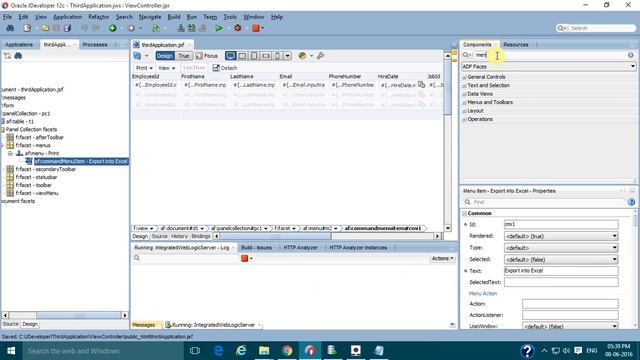Viewport: 640px width, 360px height.
Task: Open the editor History tab
Action: coord(179,236)
